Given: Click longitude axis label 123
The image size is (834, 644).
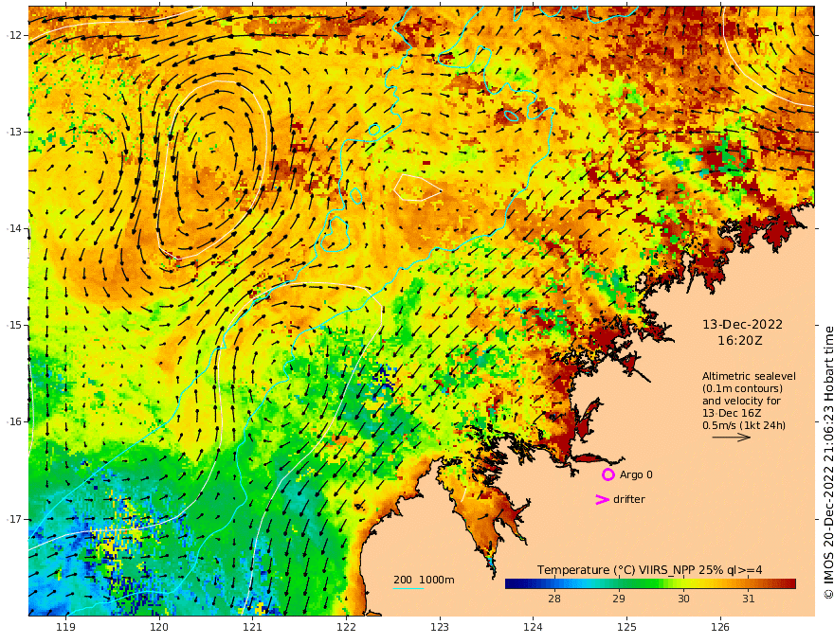Looking at the screenshot, I should pyautogui.click(x=440, y=627).
